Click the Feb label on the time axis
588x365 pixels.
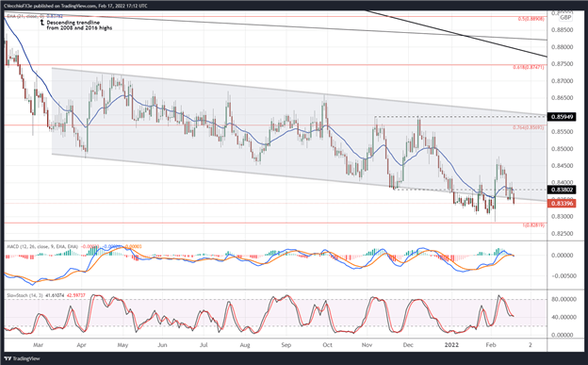(x=491, y=345)
